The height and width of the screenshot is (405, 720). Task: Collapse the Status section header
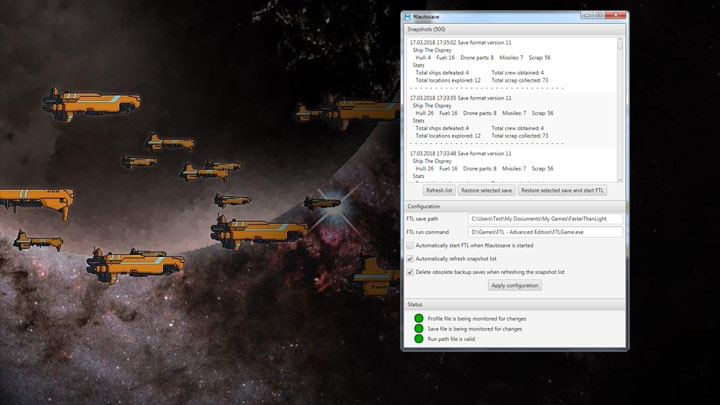(514, 304)
